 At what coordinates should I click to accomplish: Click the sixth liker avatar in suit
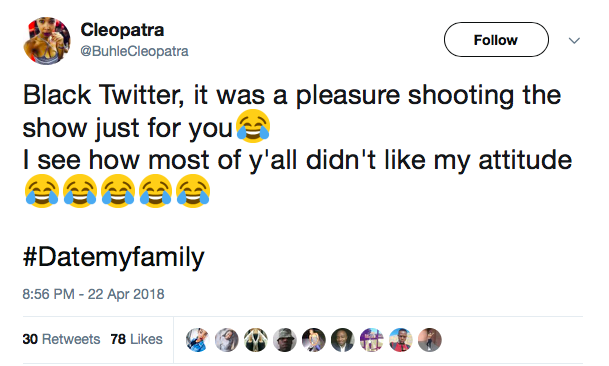coord(343,340)
